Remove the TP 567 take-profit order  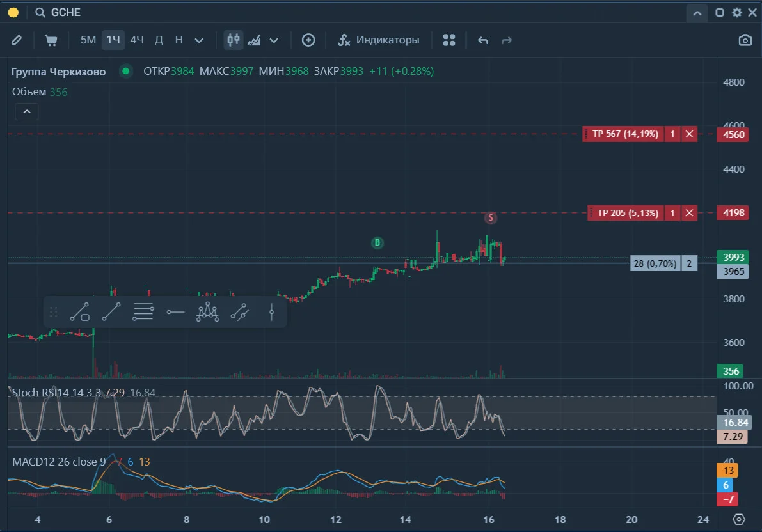click(689, 134)
